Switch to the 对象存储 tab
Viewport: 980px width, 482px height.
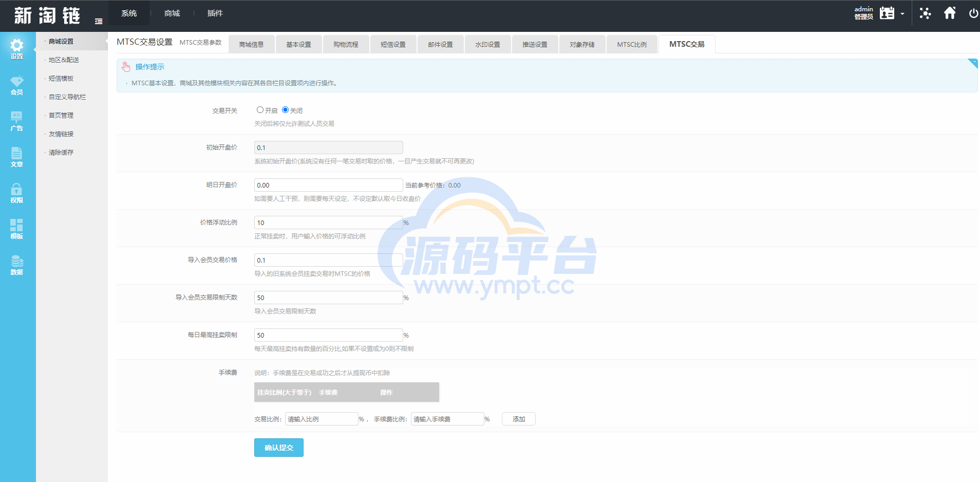[x=582, y=45]
